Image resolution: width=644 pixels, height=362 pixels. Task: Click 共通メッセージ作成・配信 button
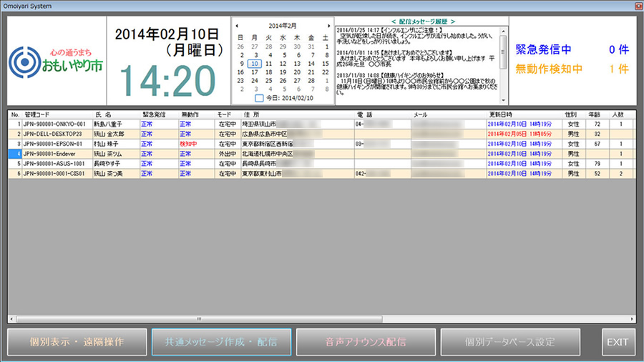221,342
